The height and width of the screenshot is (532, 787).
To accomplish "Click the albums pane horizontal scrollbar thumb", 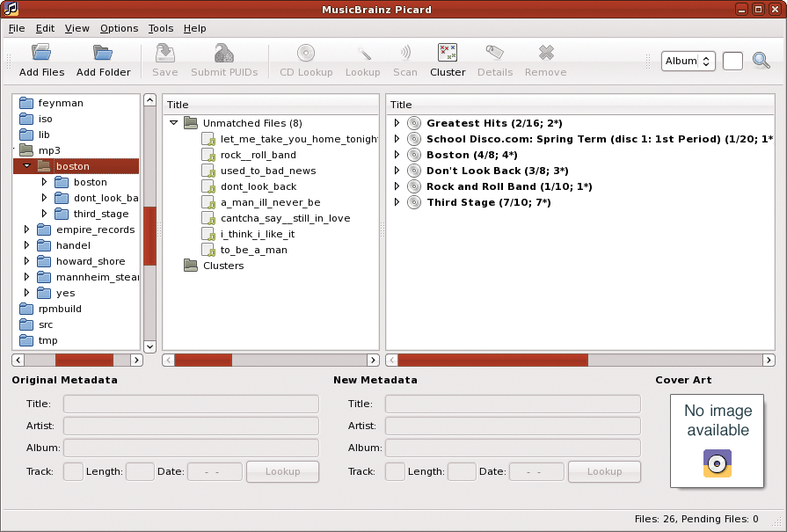I will pos(493,360).
